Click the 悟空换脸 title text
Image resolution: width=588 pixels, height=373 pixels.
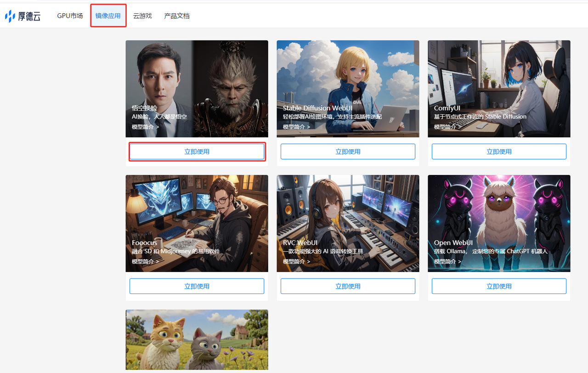click(144, 108)
